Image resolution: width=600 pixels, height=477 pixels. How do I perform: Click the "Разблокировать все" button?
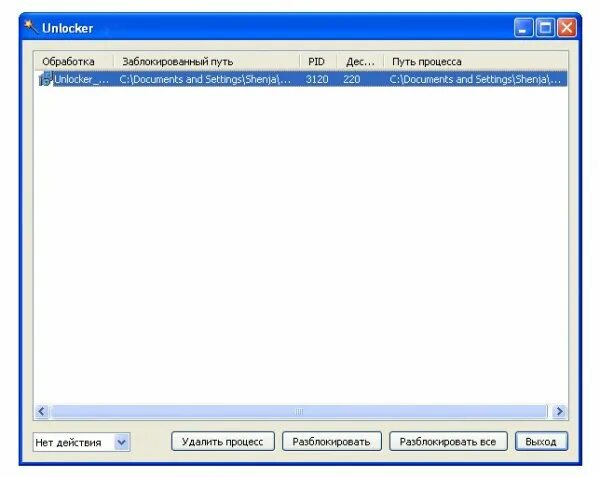pos(448,441)
